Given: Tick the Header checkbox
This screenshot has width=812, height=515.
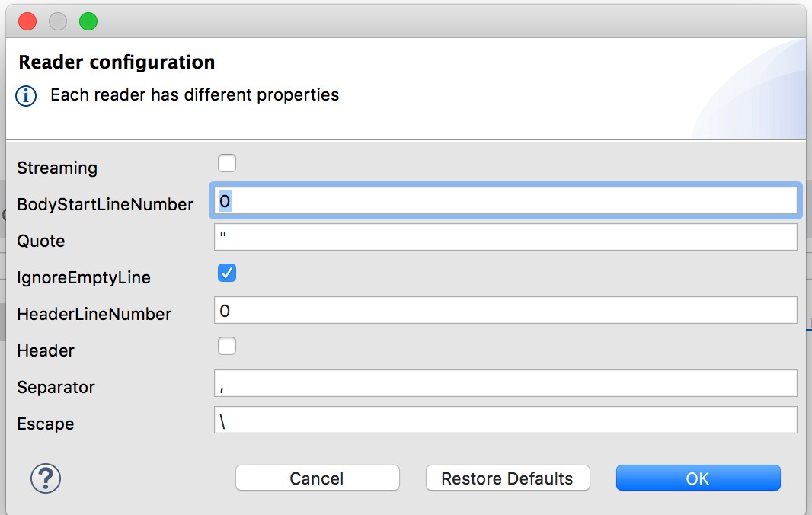Looking at the screenshot, I should pyautogui.click(x=227, y=347).
